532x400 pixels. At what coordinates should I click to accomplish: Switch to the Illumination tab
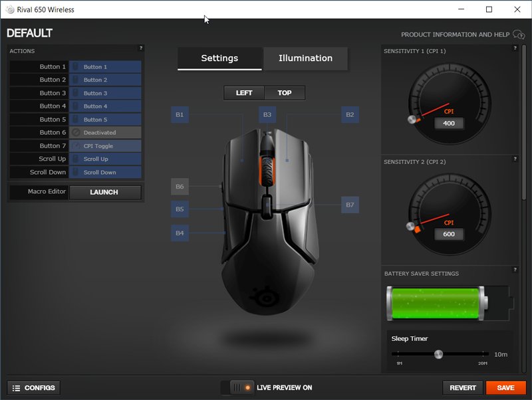(305, 58)
